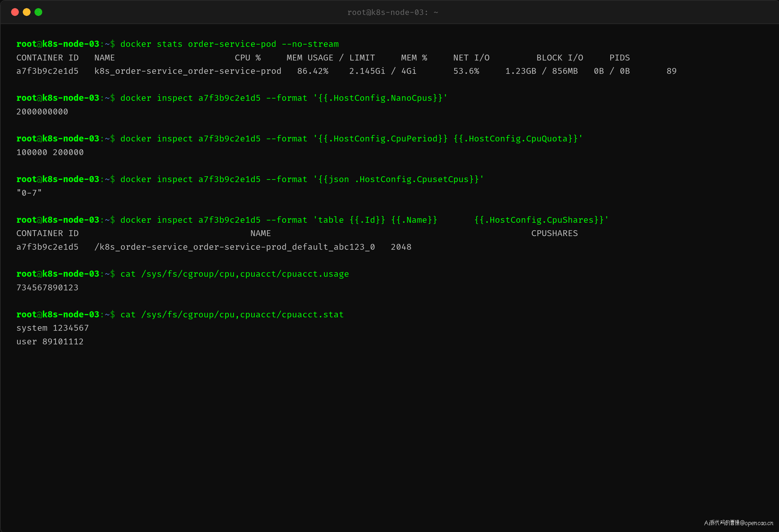Click the line system 1234567
The image size is (779, 532).
pyautogui.click(x=53, y=328)
